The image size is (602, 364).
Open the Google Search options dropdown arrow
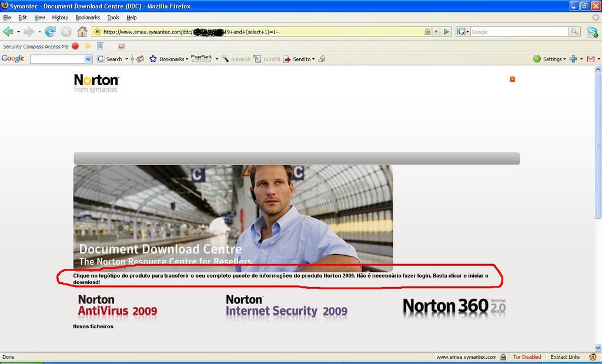point(127,59)
